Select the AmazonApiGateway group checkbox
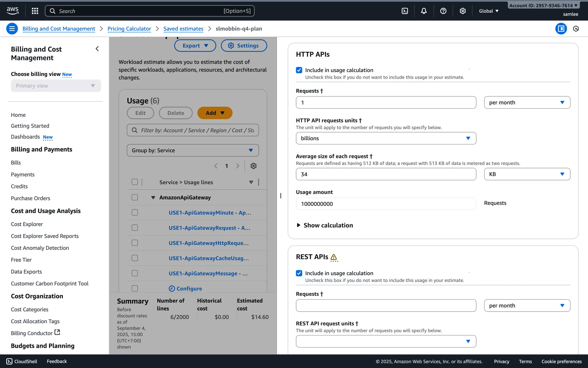Viewport: 588px width, 368px height. (135, 197)
